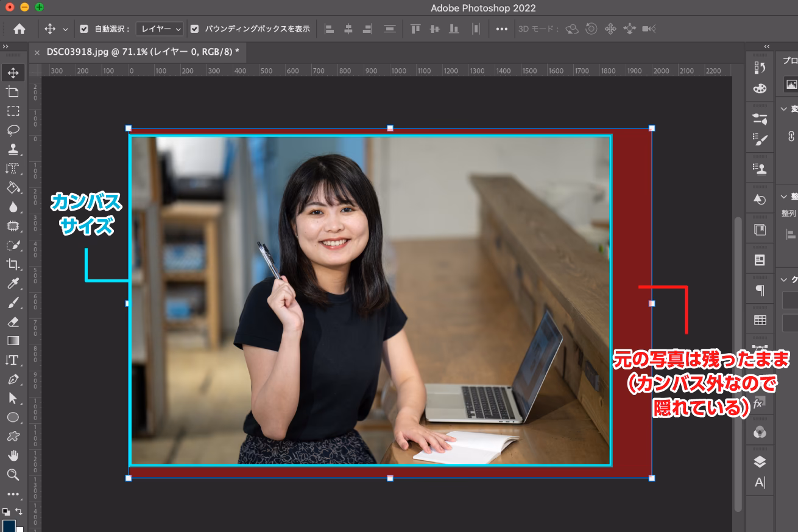Open the 自動選択 target dropdown showing レイヤー
Screen dimensions: 798x532
pos(159,28)
